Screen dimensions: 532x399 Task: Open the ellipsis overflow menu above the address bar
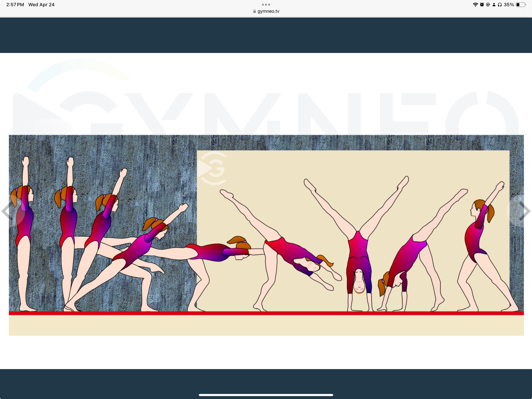coord(266,4)
